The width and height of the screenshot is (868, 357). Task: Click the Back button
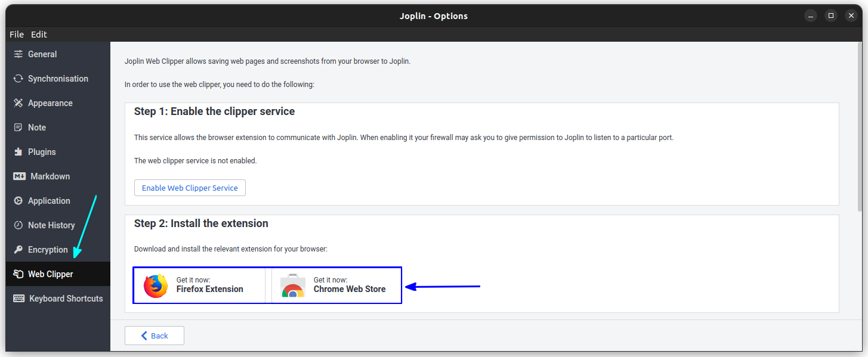[x=154, y=335]
